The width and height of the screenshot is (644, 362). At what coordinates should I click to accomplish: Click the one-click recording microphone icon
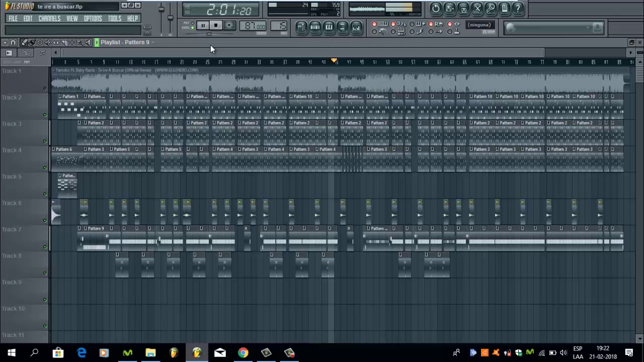(491, 9)
